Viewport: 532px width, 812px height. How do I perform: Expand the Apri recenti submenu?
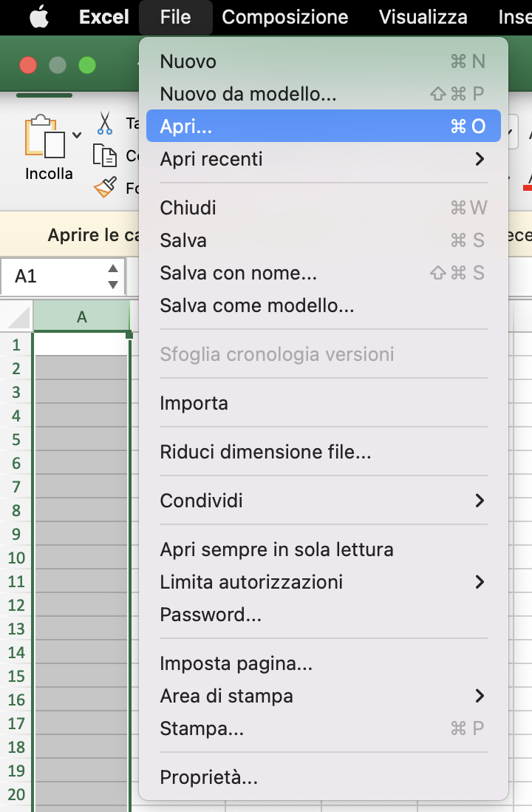pyautogui.click(x=324, y=158)
